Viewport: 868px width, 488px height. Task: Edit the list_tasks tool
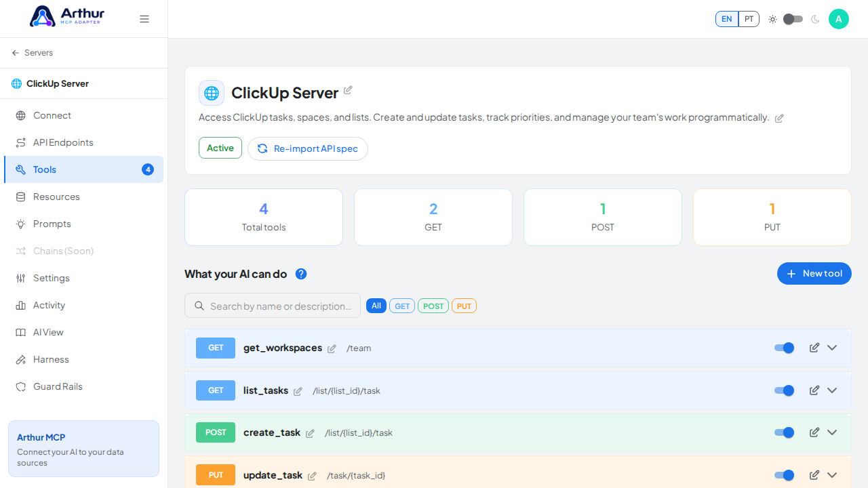814,390
